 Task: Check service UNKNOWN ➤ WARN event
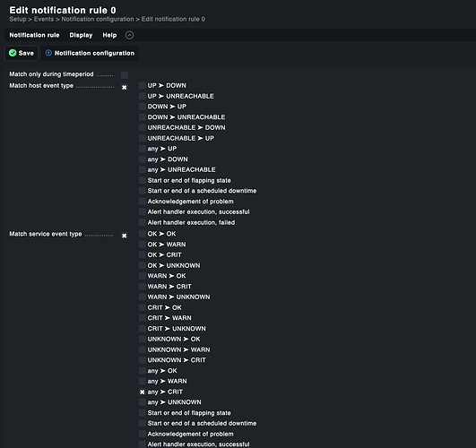pos(142,349)
